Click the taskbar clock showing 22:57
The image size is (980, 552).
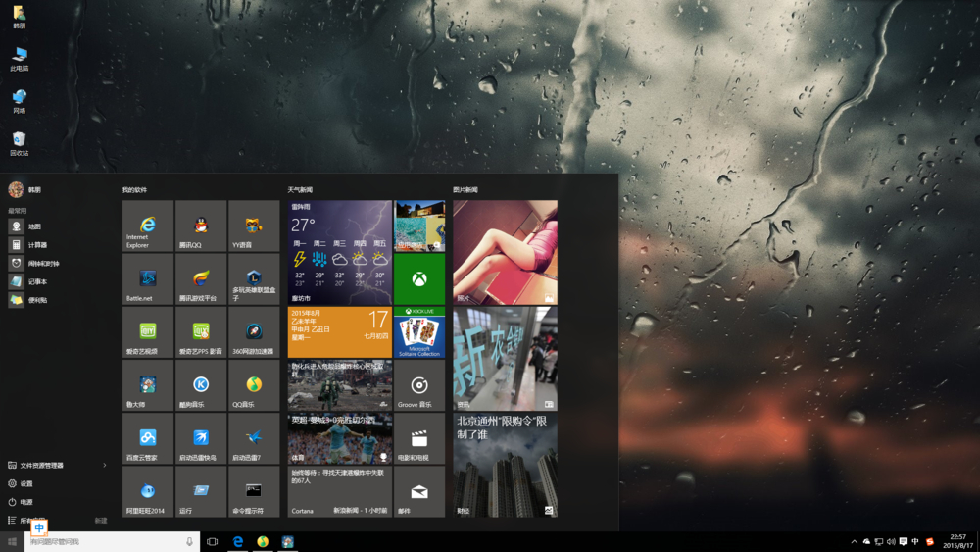coord(957,542)
